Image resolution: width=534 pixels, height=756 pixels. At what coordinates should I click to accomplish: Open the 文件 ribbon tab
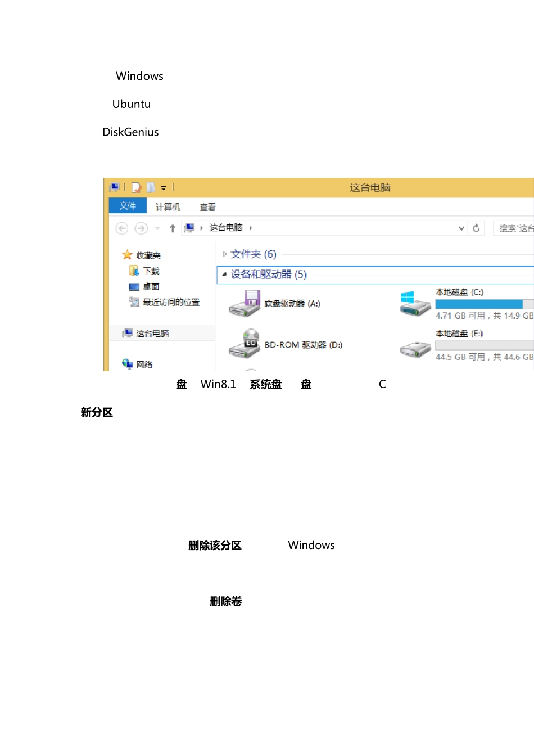pos(128,206)
